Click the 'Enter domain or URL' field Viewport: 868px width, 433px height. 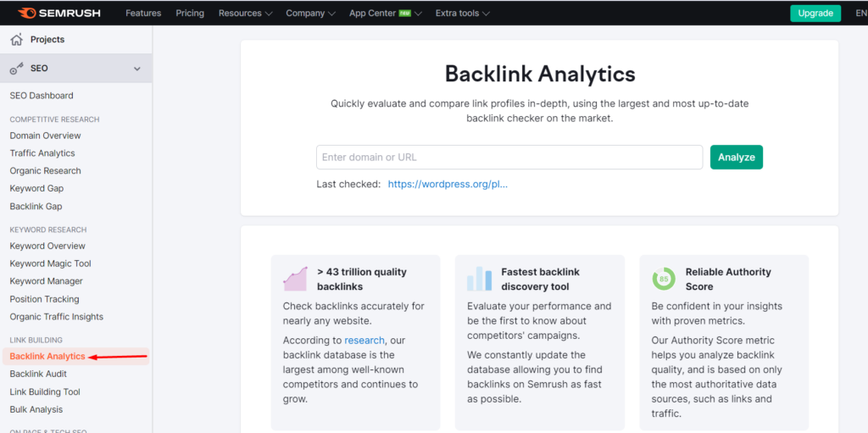509,158
